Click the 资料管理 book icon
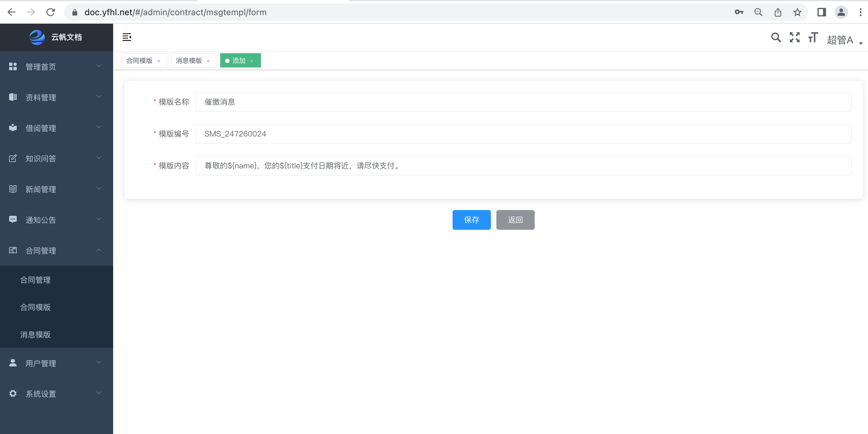Screen dimensions: 868x434 [x=13, y=97]
